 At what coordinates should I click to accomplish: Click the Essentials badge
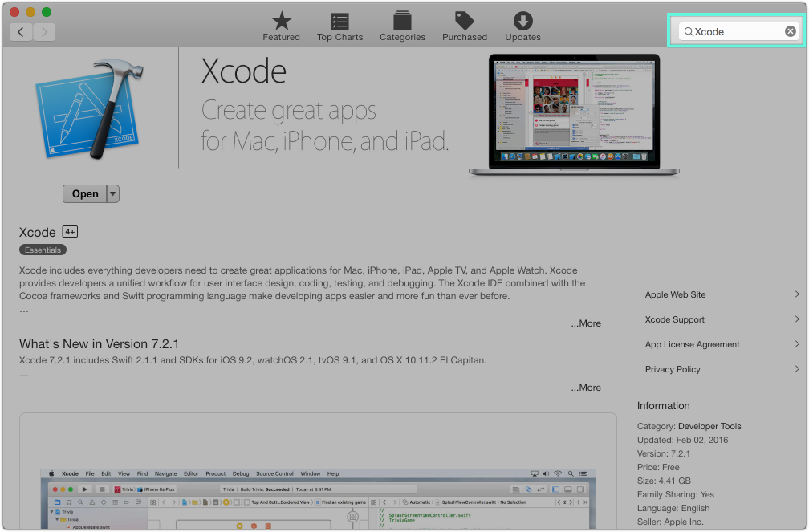[43, 250]
